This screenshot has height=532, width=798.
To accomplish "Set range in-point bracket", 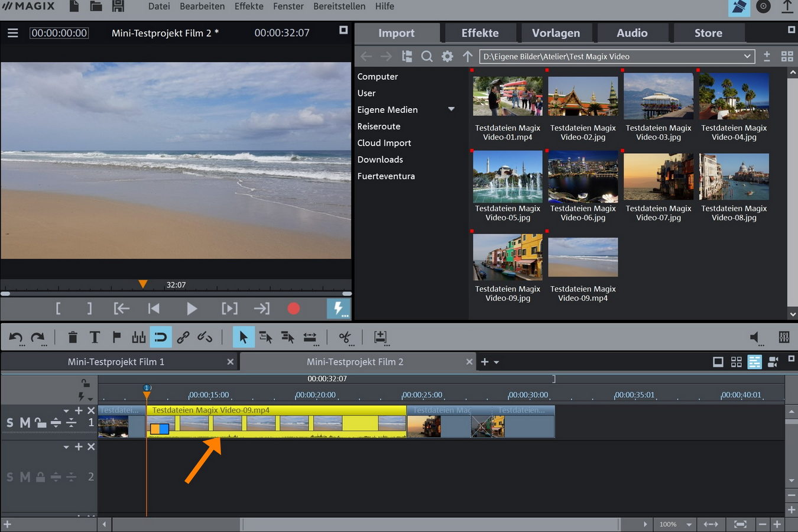I will click(58, 308).
